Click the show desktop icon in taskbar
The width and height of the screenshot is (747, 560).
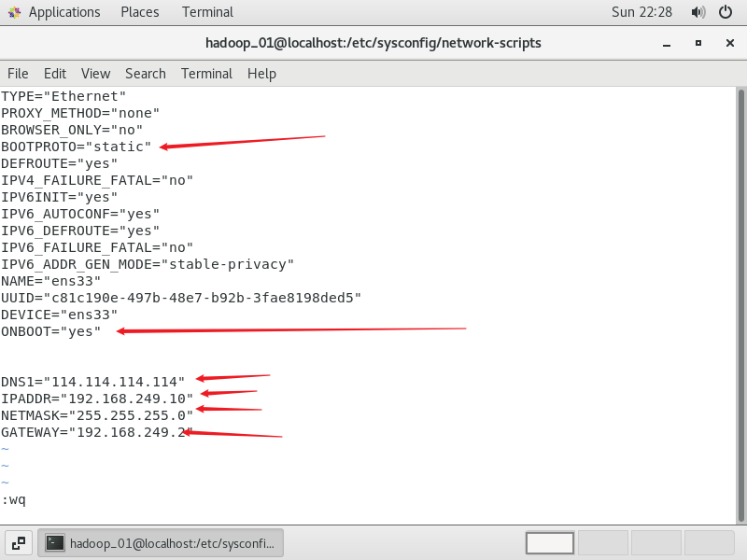[19, 543]
